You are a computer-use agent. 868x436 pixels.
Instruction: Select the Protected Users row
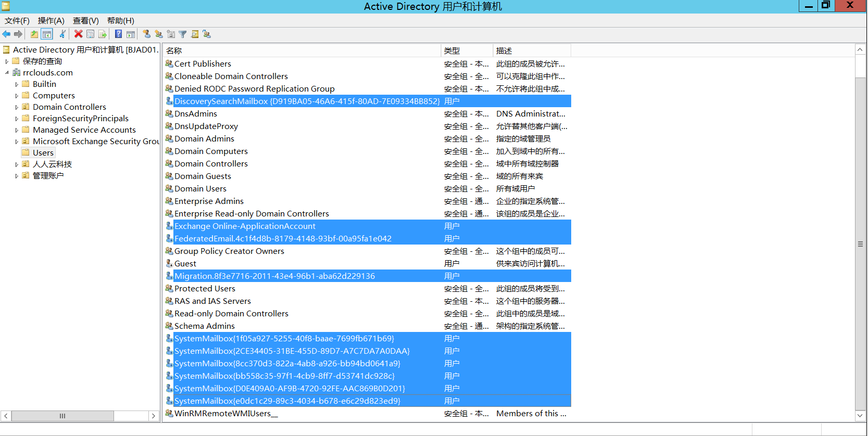368,288
